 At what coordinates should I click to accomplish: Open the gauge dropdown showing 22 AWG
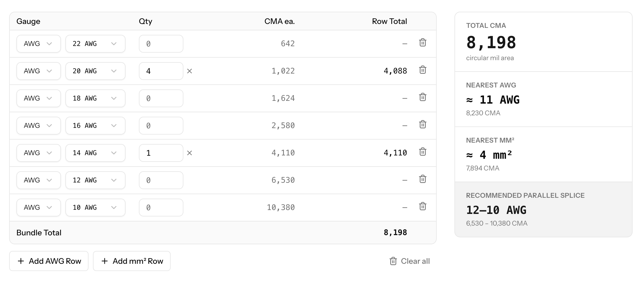coord(95,43)
